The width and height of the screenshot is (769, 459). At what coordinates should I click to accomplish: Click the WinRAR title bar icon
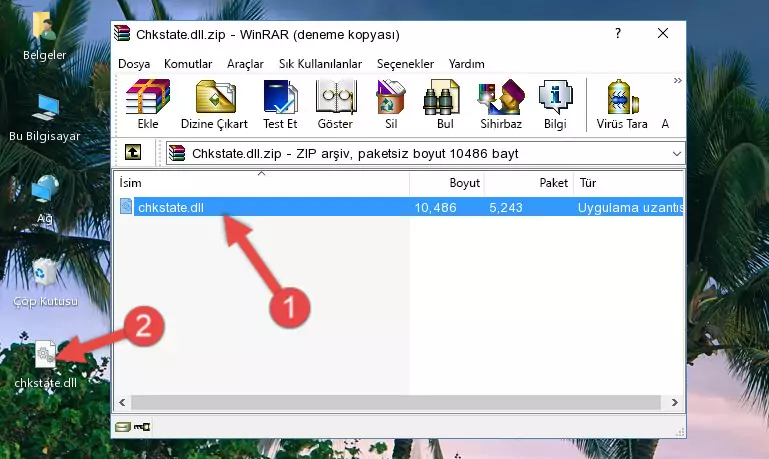pos(122,33)
